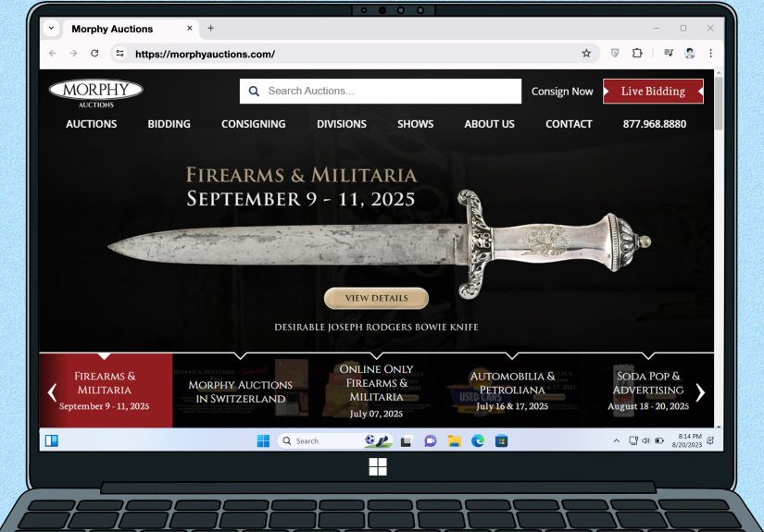Open the CONSIGNING menu
The image size is (764, 532).
(254, 124)
